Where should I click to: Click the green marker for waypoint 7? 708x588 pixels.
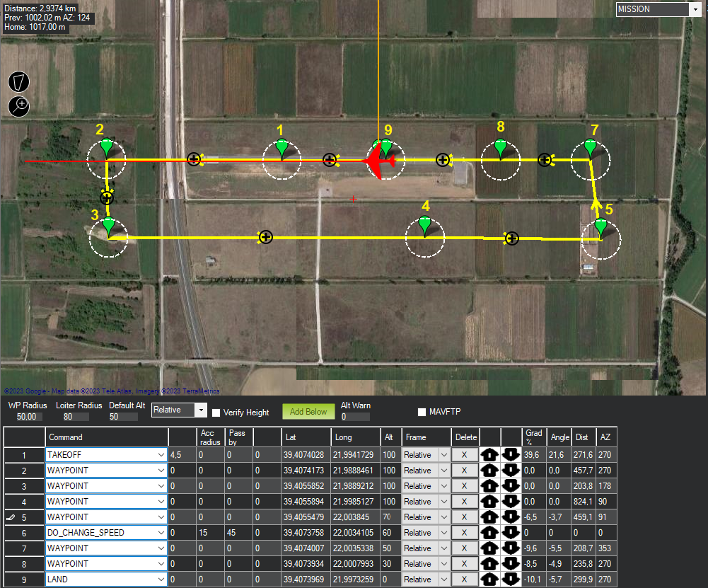tap(590, 147)
